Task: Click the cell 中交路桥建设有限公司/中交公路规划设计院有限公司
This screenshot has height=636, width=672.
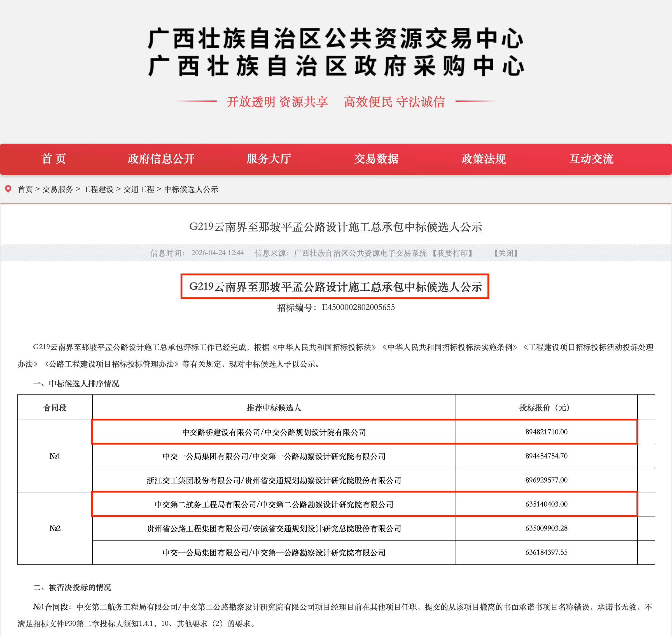Action: click(x=274, y=432)
